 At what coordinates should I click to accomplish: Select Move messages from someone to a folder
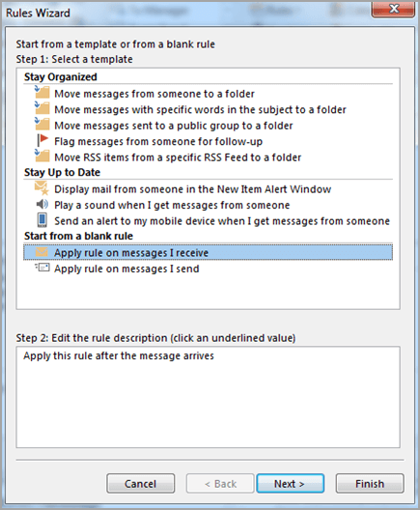[x=154, y=94]
